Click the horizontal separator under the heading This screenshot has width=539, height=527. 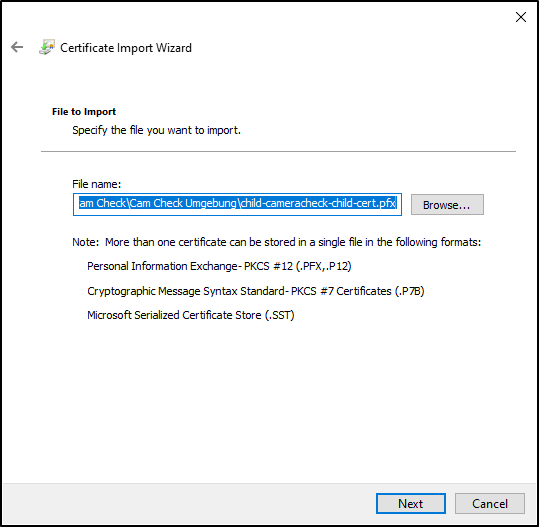coord(278,151)
